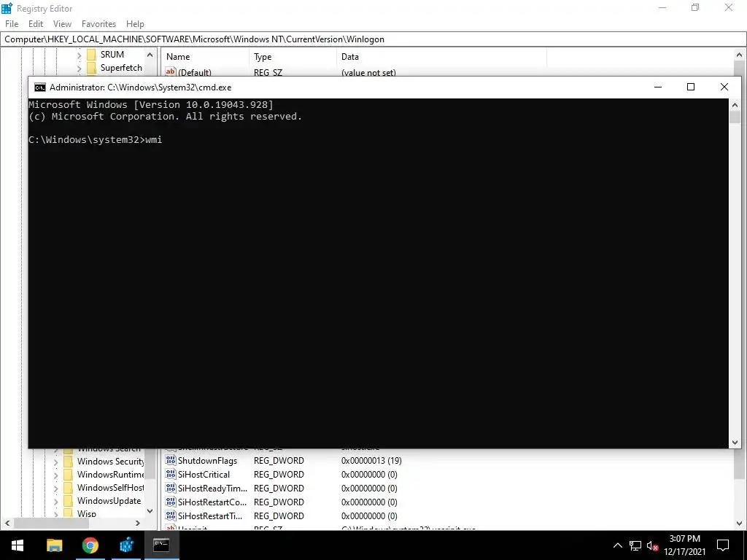The height and width of the screenshot is (560, 747).
Task: Expand the SRUM key in the tree
Action: point(79,55)
